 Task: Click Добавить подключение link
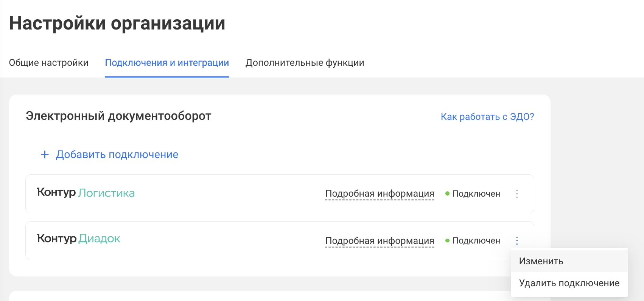pos(117,155)
